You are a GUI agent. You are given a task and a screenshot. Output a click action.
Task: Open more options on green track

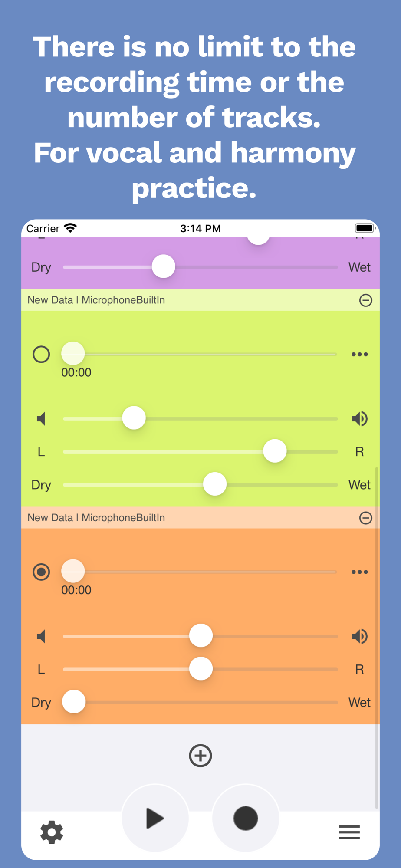tap(360, 355)
